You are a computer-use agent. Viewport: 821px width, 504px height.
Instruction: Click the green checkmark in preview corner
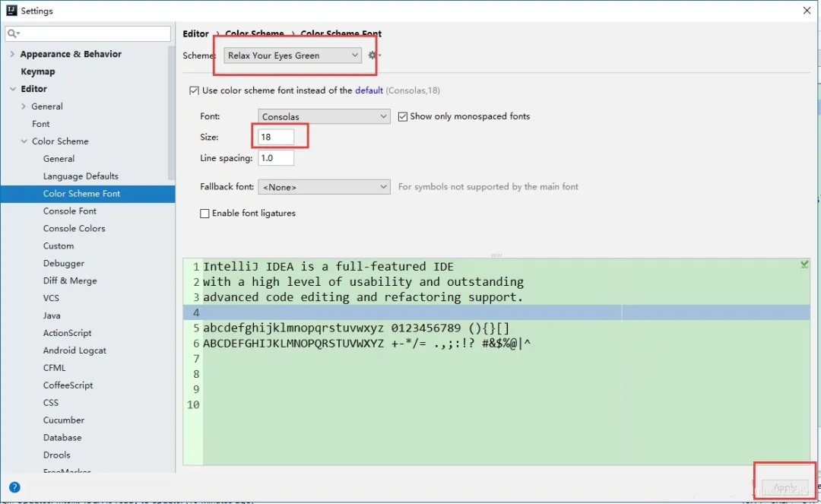pos(804,265)
